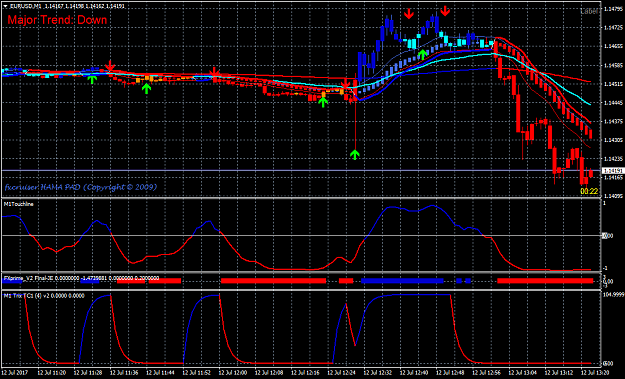The height and width of the screenshot is (379, 625).
Task: Click price scale value '1.14165'
Action: [x=613, y=177]
